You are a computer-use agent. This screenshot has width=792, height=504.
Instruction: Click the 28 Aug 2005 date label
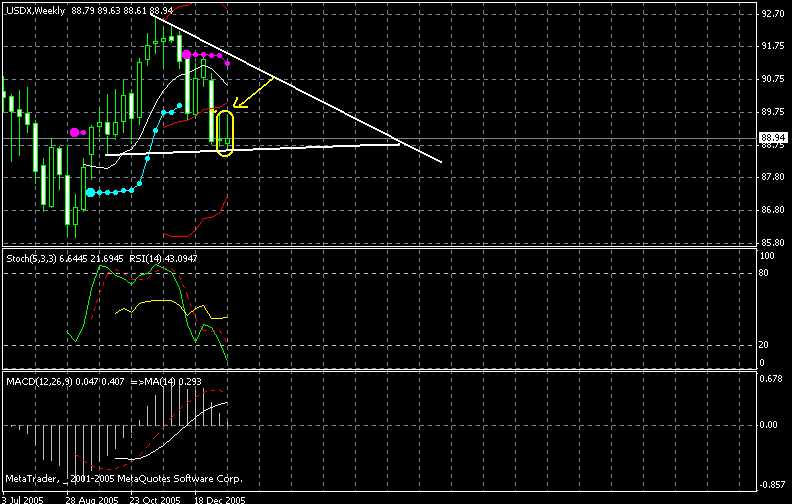[x=92, y=500]
